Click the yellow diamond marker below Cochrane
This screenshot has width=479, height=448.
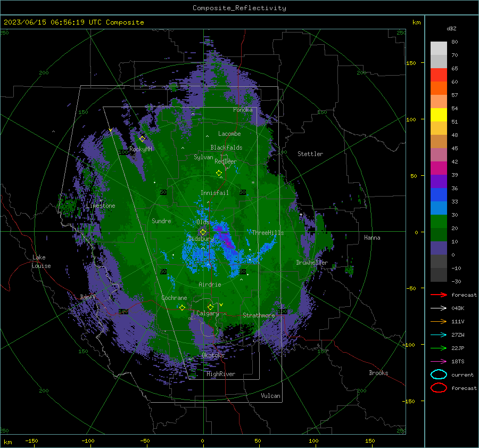click(x=182, y=308)
